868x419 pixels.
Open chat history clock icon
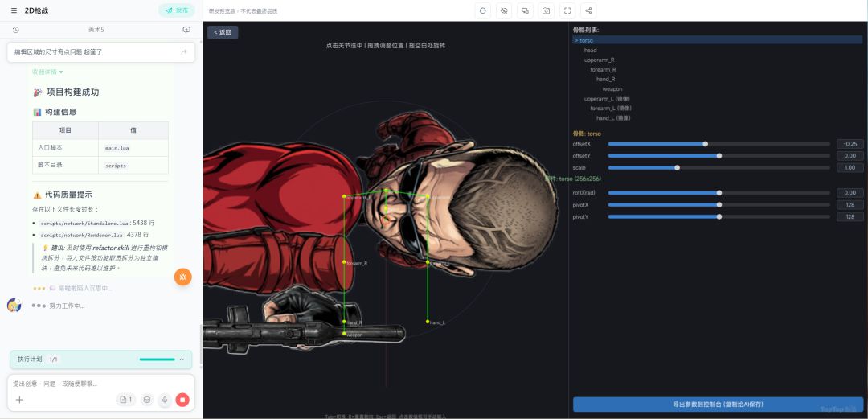pyautogui.click(x=16, y=30)
